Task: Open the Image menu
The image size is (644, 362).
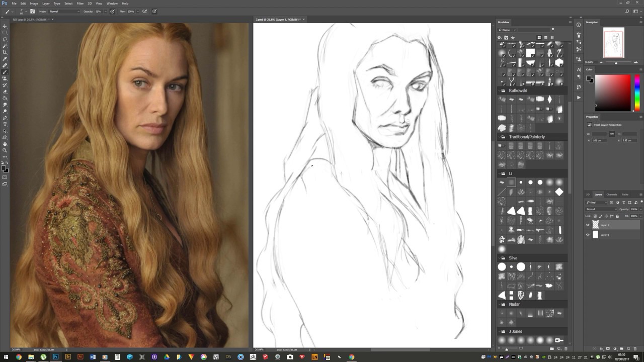Action: [34, 4]
